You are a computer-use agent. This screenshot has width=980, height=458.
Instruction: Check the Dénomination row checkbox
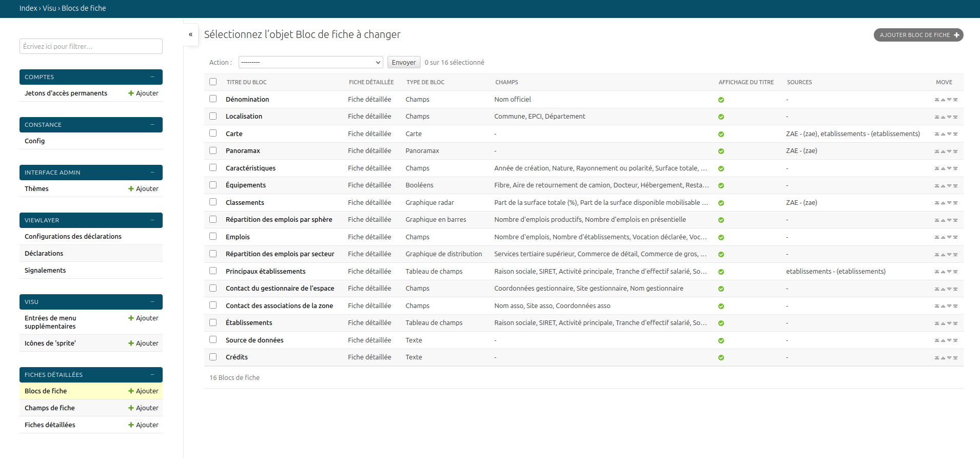[213, 99]
